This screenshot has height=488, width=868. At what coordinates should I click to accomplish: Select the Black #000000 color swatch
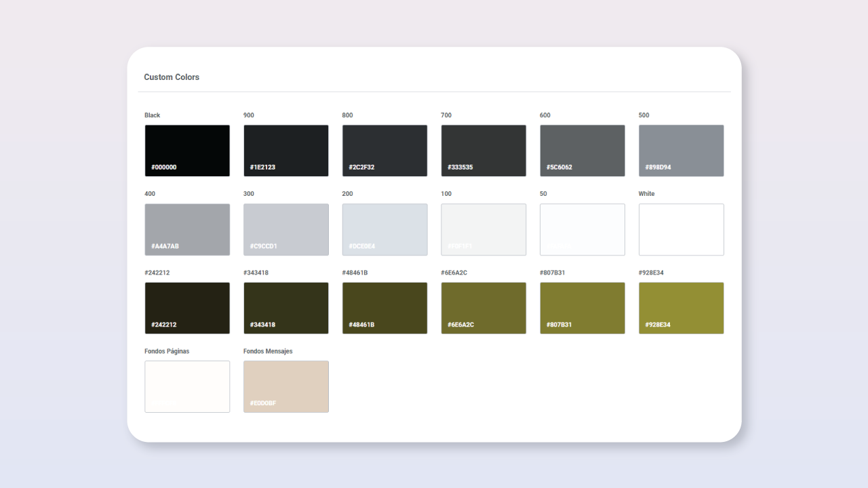pos(187,150)
